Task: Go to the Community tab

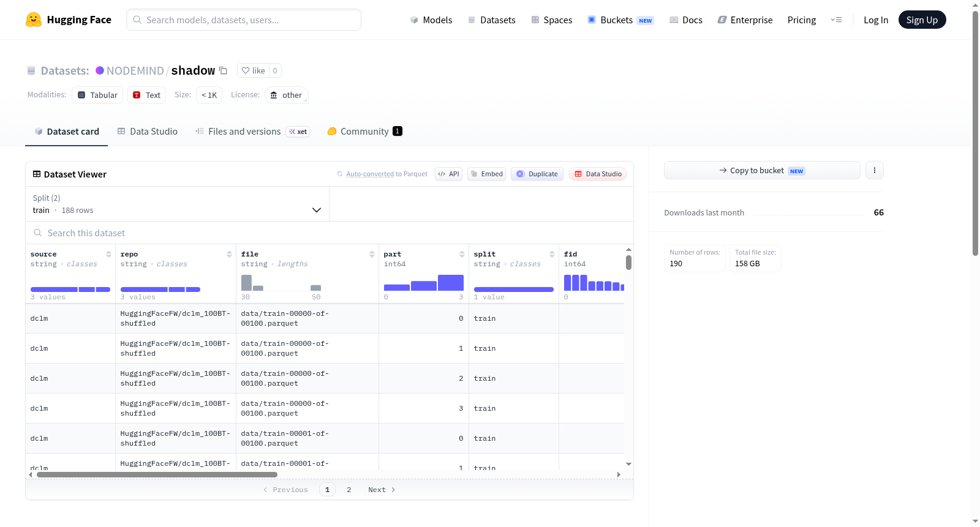Action: click(x=364, y=132)
